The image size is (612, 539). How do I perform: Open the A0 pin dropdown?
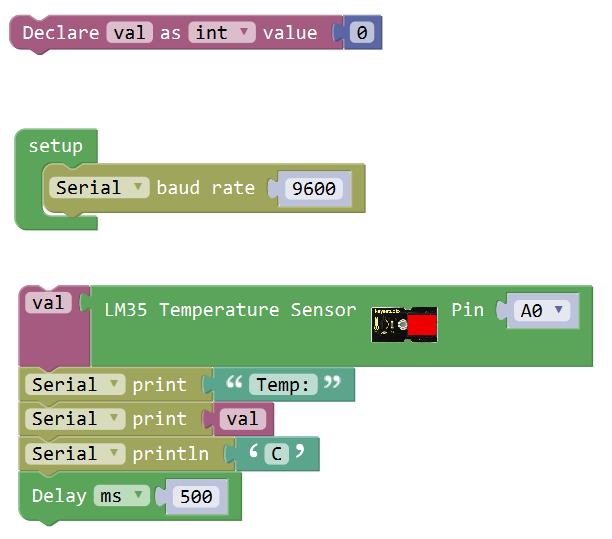coord(542,311)
